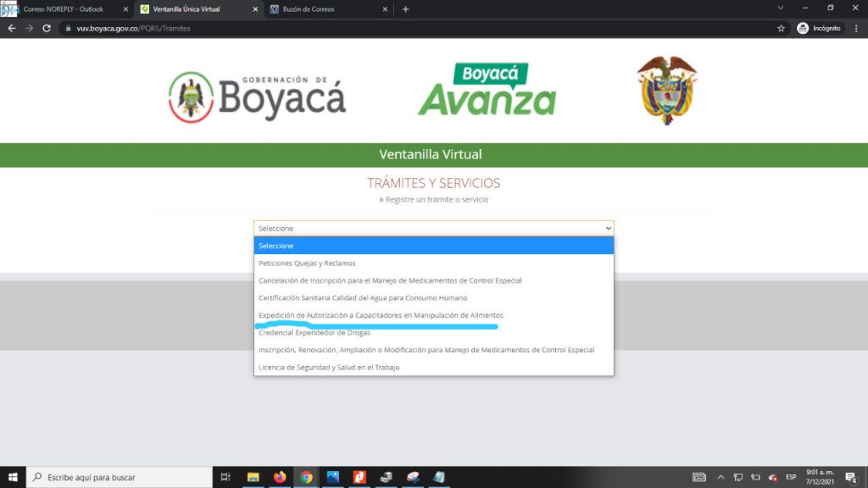Image resolution: width=868 pixels, height=488 pixels.
Task: Click the Gobernación de Boyacá logo
Action: pyautogui.click(x=257, y=96)
